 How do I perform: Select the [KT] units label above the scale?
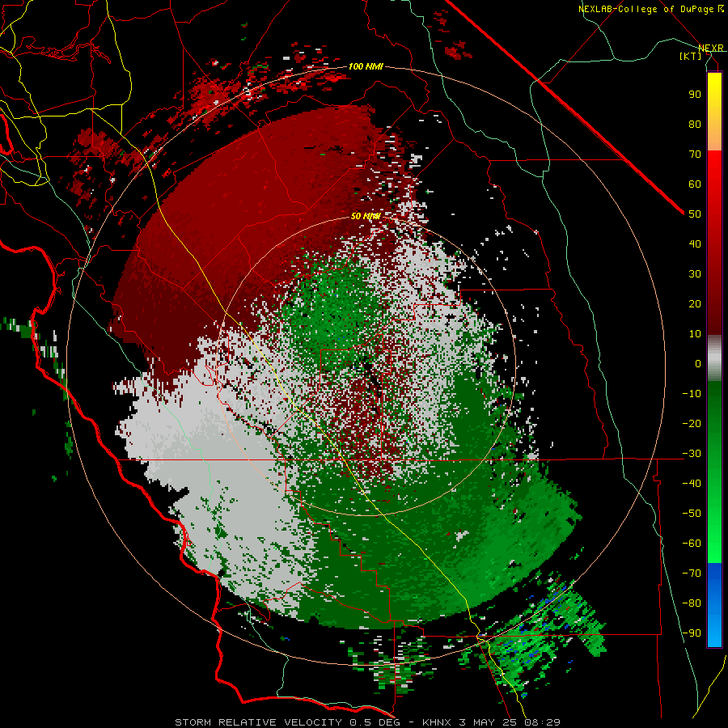[x=690, y=56]
